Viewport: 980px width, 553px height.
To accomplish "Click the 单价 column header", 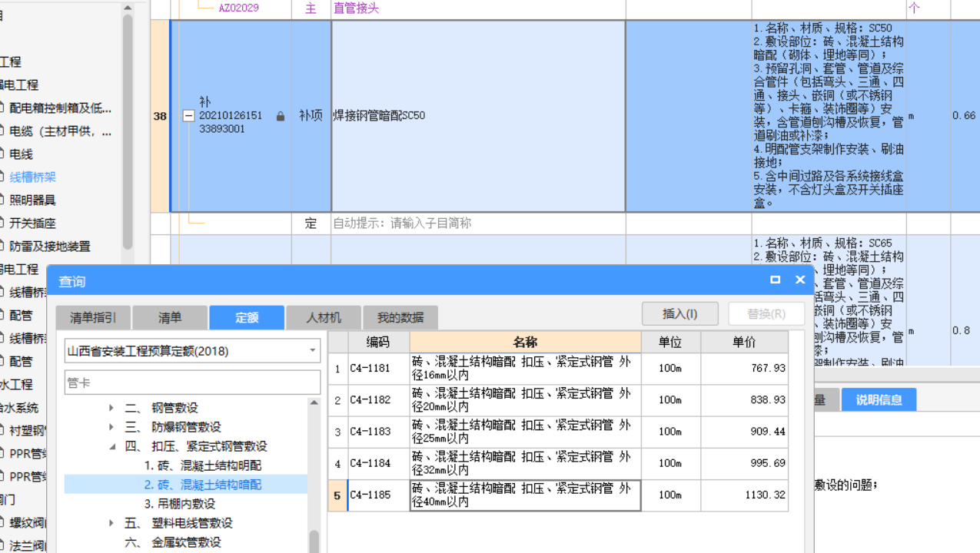I will coord(744,342).
